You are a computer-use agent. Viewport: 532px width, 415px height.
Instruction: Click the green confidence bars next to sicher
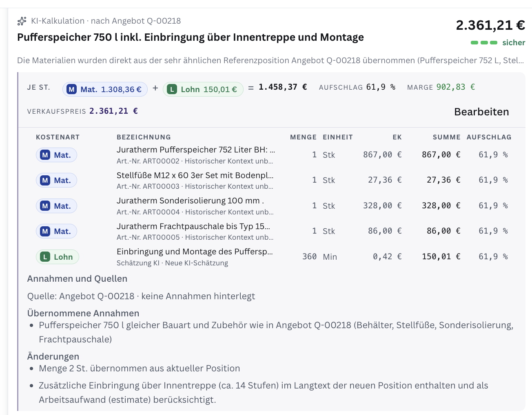click(x=484, y=42)
